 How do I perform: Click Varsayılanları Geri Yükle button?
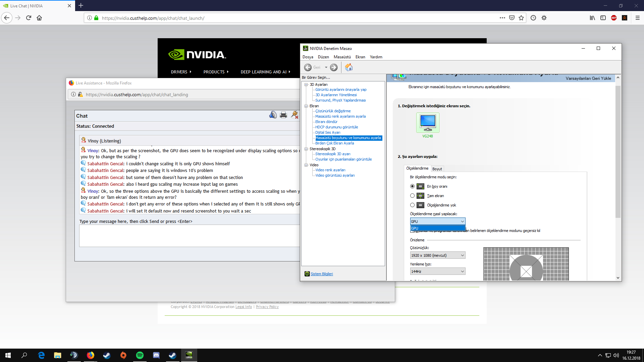588,78
